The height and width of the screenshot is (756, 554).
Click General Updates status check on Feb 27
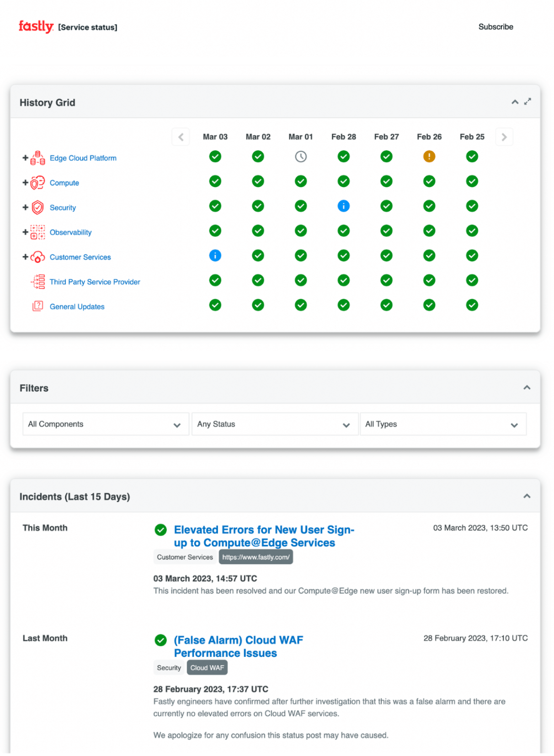pyautogui.click(x=387, y=305)
